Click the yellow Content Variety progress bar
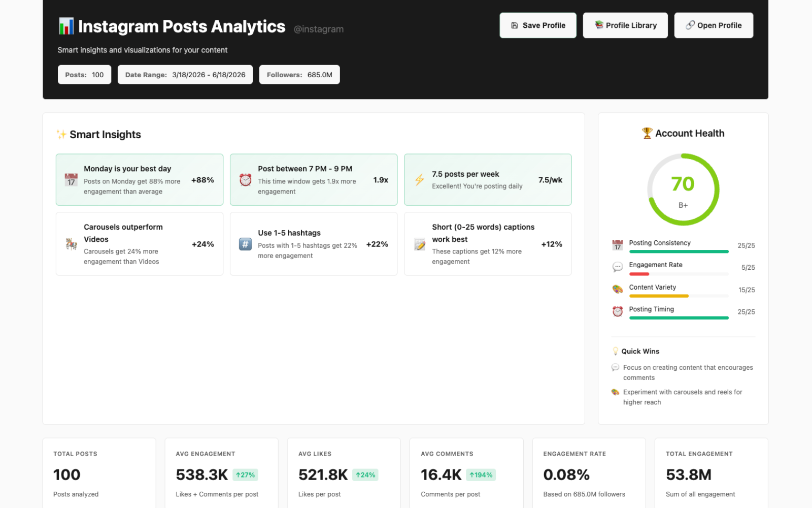The width and height of the screenshot is (812, 508). 659,296
